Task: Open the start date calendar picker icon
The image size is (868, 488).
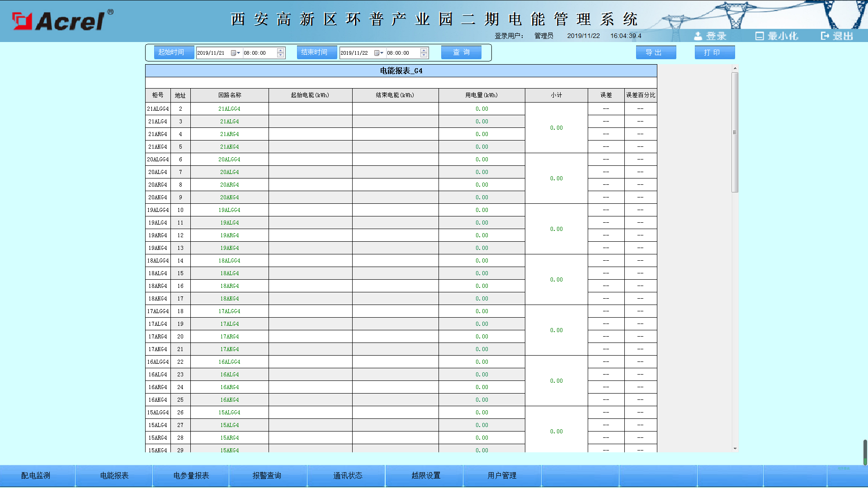Action: point(233,52)
